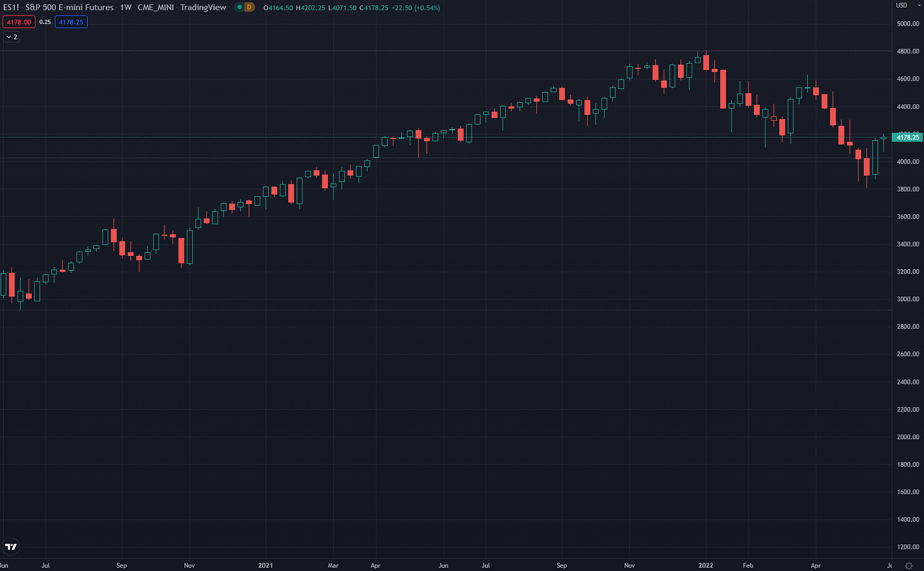Click the 1800.00 price axis label
Screen dimensions: 924x571
pos(907,464)
